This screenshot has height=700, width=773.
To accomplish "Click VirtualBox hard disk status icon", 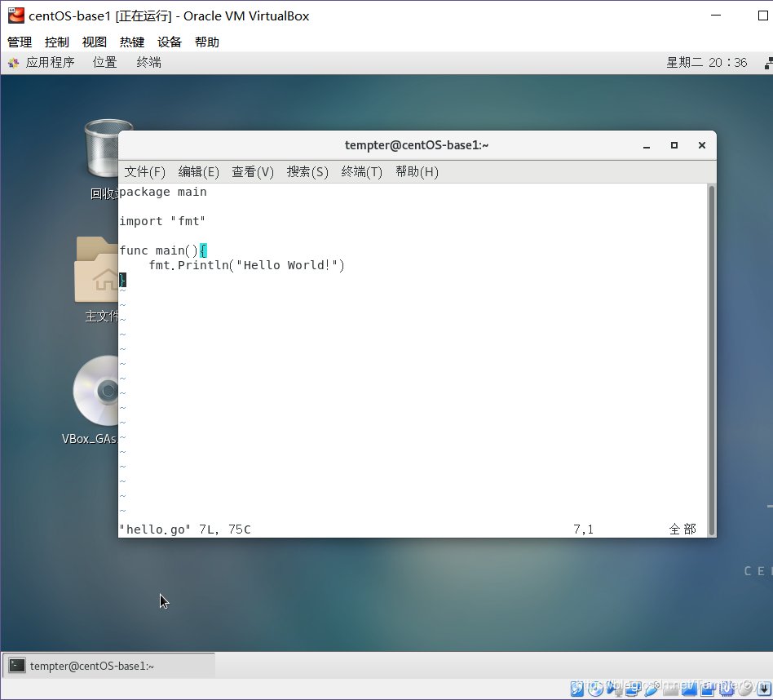I will [x=577, y=688].
